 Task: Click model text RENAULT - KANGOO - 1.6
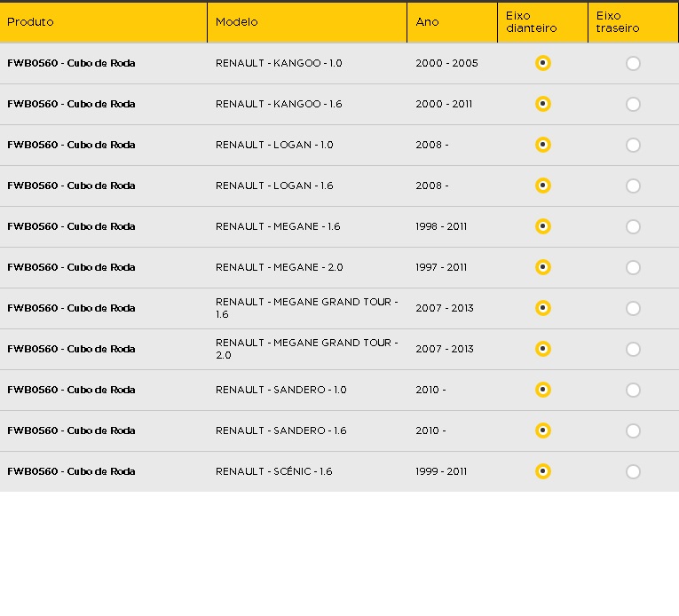pyautogui.click(x=279, y=104)
